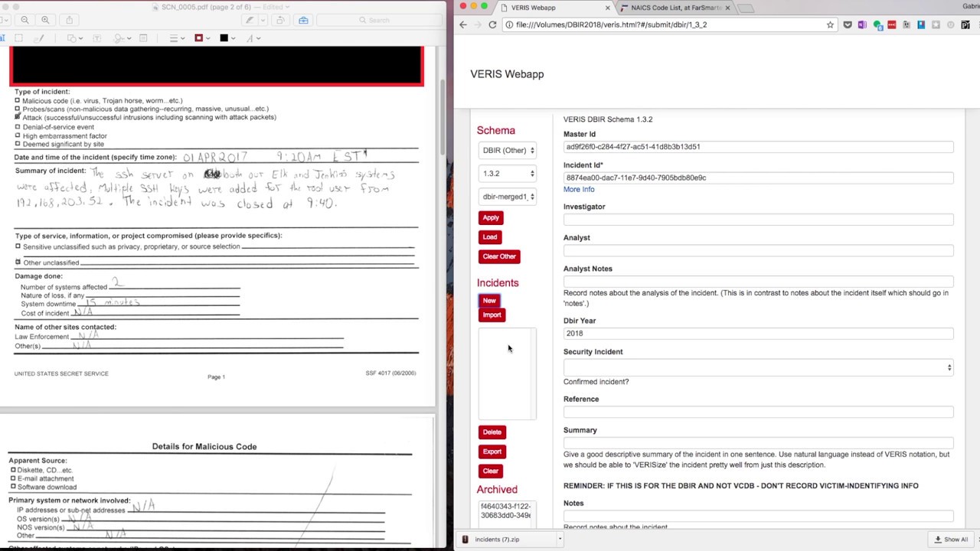Open the dbir-merged1 dropdown
The width and height of the screenshot is (980, 551).
coord(508,197)
